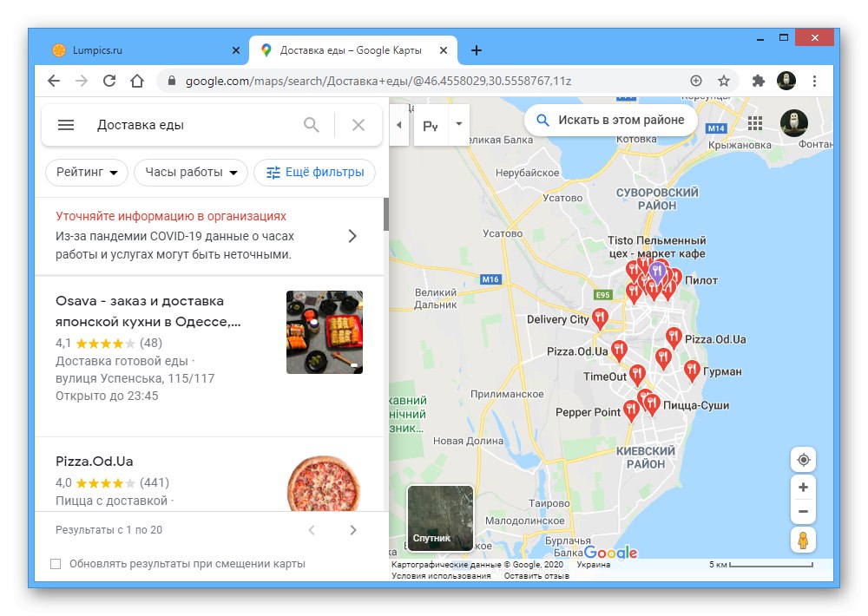
Task: Expand the language selector arrow near Ру
Action: point(457,124)
